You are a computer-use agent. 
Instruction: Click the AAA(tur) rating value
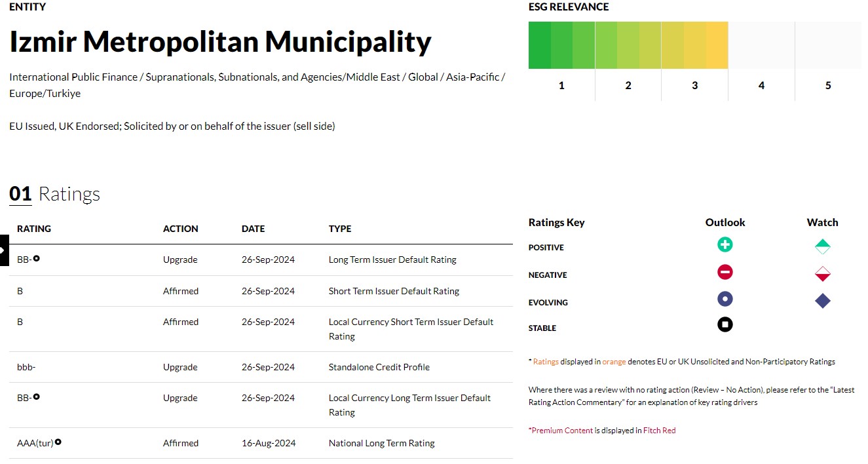[x=35, y=443]
